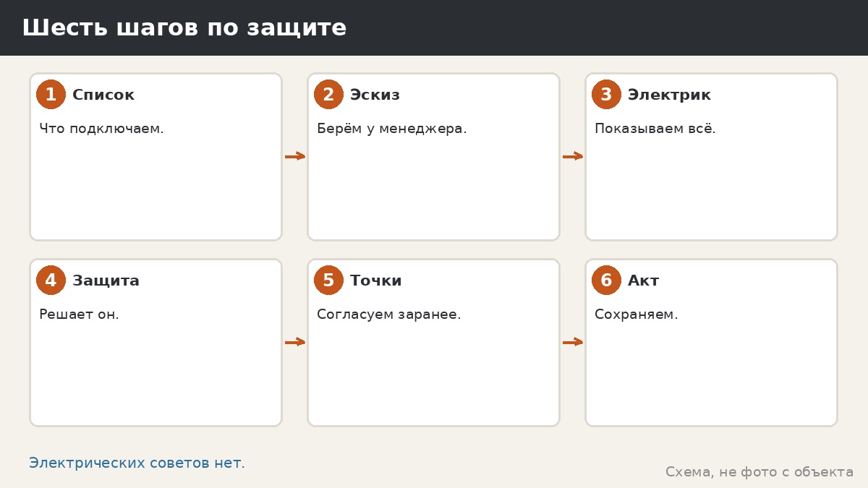This screenshot has height=488, width=868.
Task: Click the orange number 3 badge
Action: [606, 95]
